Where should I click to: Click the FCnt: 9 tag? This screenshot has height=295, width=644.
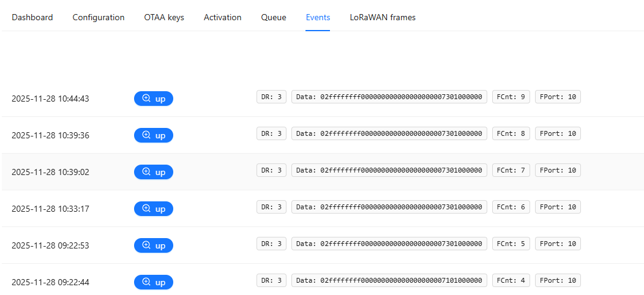pyautogui.click(x=511, y=97)
